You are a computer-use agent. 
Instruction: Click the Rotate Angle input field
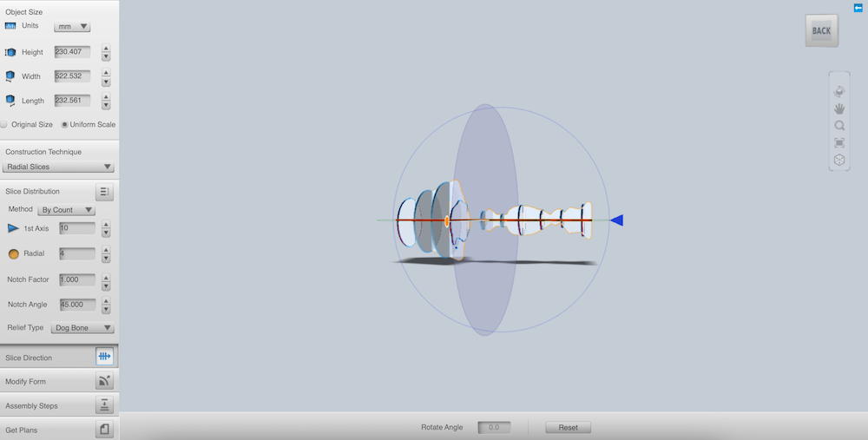(494, 427)
